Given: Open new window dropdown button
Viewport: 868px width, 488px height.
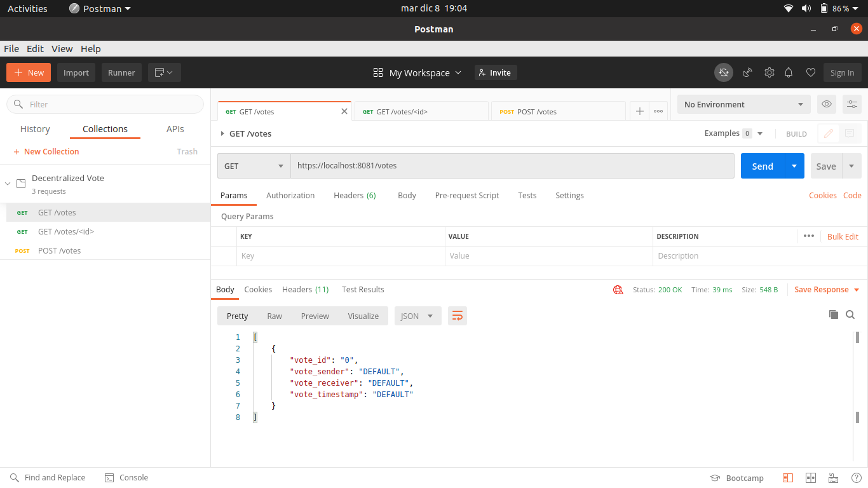Looking at the screenshot, I should click(x=165, y=72).
